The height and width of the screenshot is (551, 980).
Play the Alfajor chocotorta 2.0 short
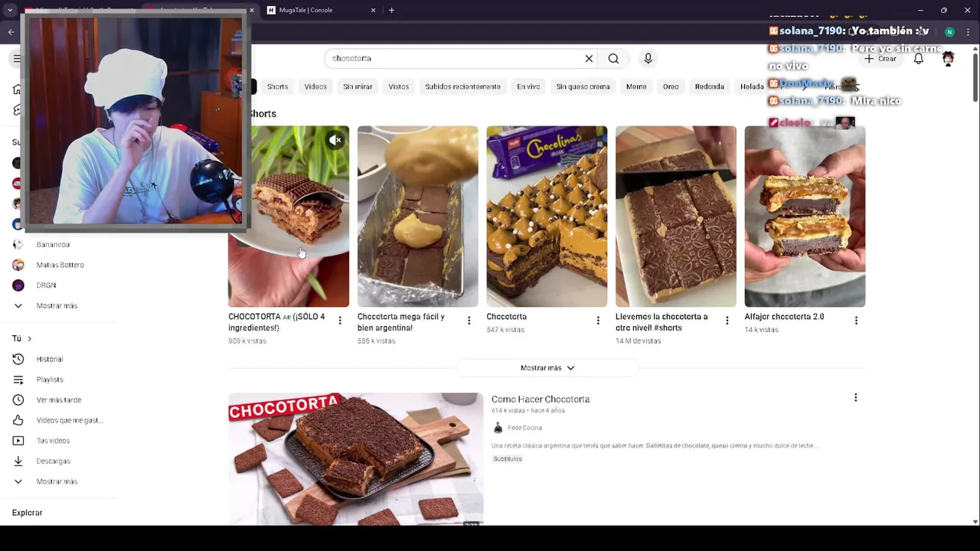[805, 217]
